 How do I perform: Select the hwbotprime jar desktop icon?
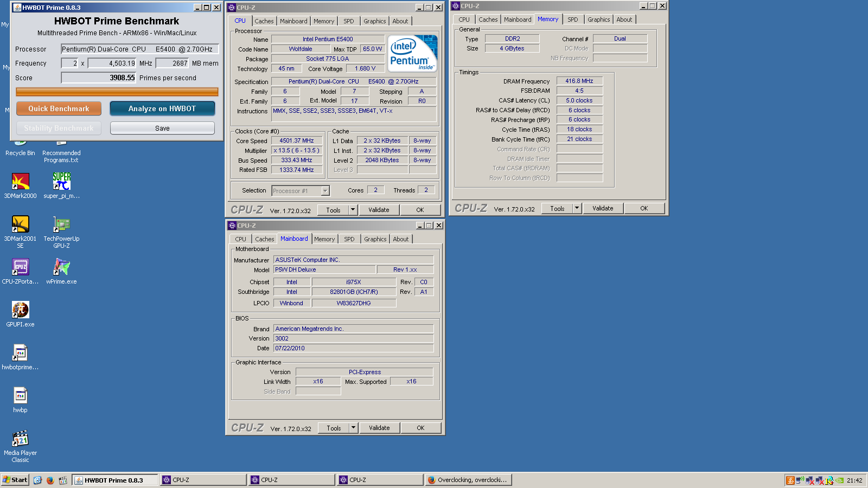coord(20,357)
